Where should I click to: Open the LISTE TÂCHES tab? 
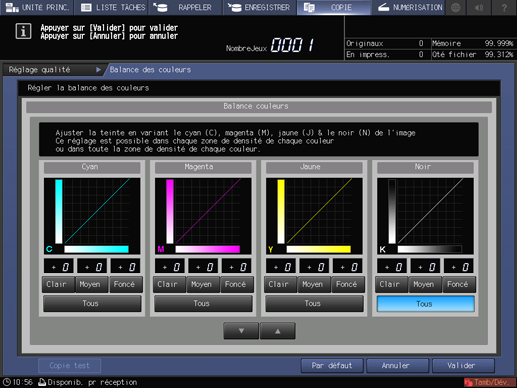113,7
